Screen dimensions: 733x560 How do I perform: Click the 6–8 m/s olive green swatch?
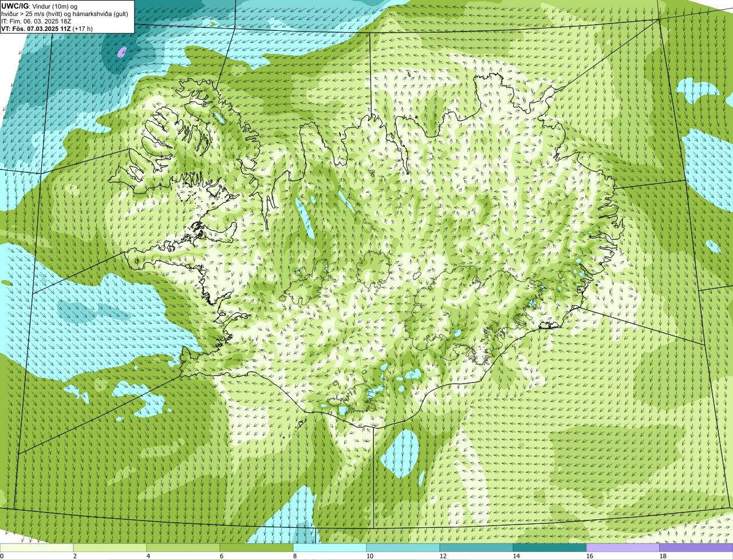[x=257, y=548]
